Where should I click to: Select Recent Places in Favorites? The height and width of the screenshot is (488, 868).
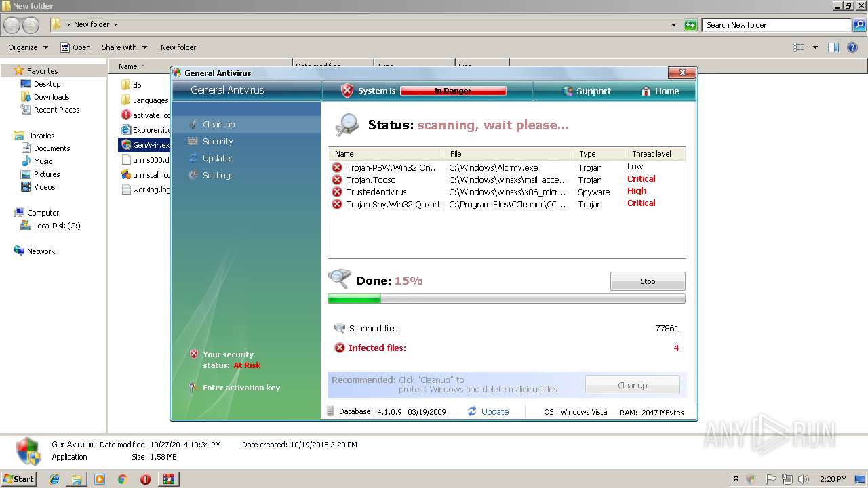[x=56, y=110]
